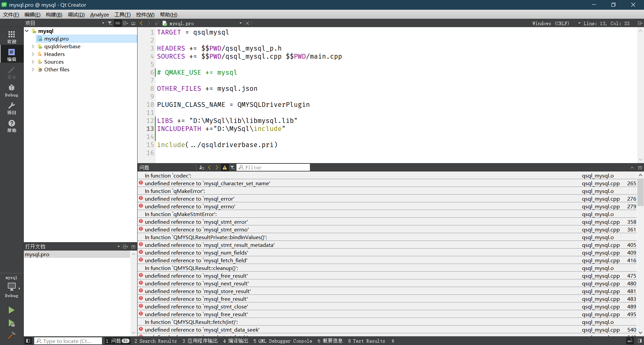Show 6 概要信息 pane
Viewport: 644px width, 345px height.
coord(330,341)
